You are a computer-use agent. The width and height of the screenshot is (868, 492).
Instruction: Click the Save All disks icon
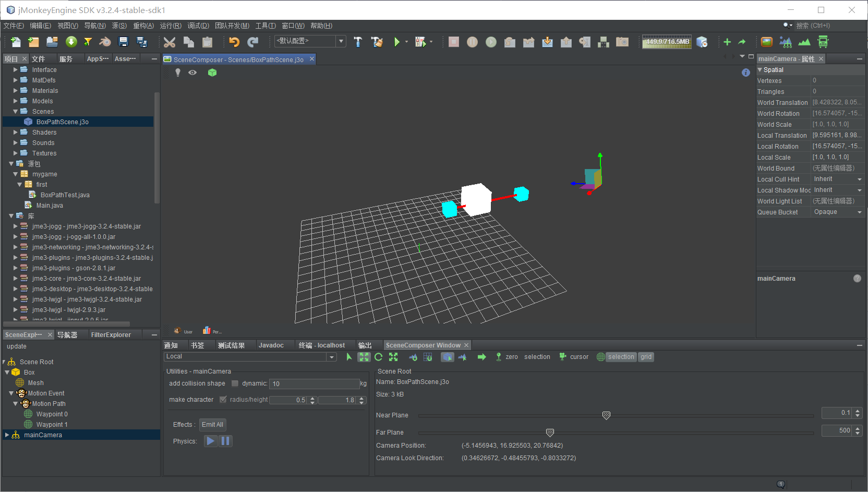tap(141, 42)
